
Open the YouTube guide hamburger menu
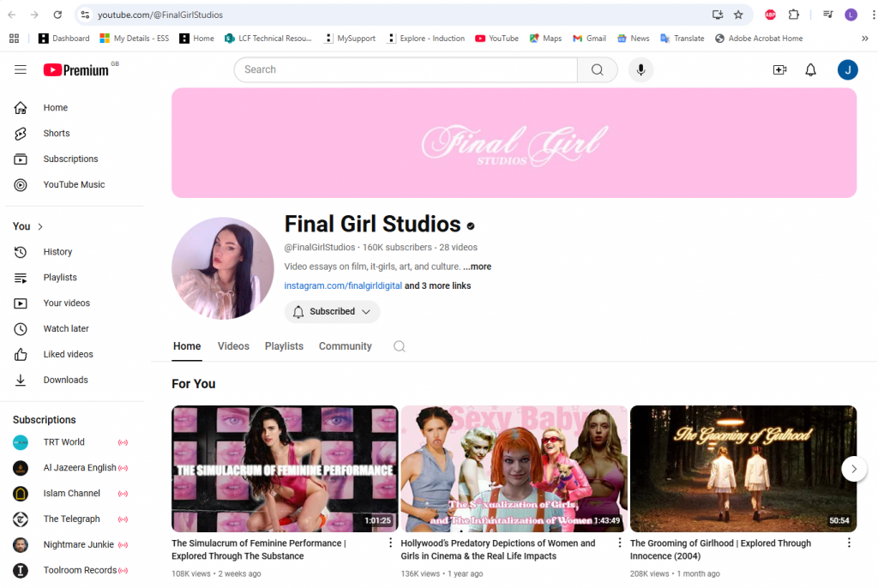pyautogui.click(x=21, y=70)
